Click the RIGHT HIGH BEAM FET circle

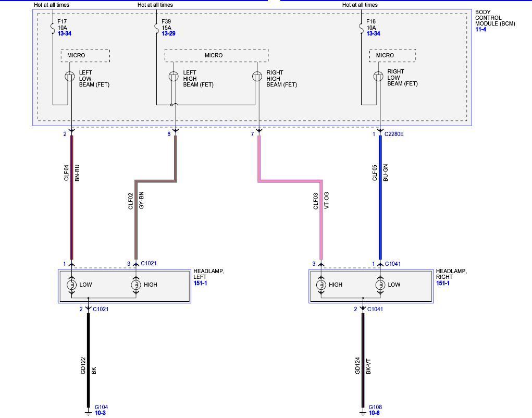(x=257, y=76)
